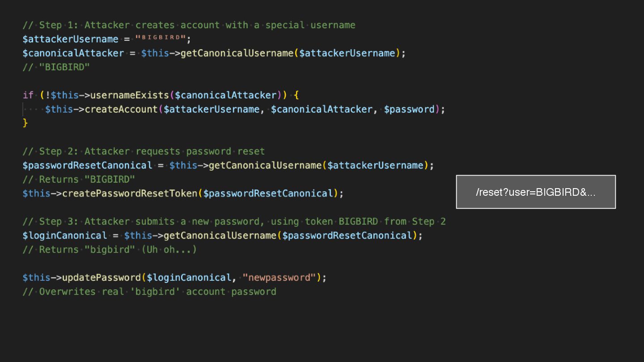Click the "// Step 1: Attacker creates account" comment
Screen dimensions: 644x362
pyautogui.click(x=189, y=25)
